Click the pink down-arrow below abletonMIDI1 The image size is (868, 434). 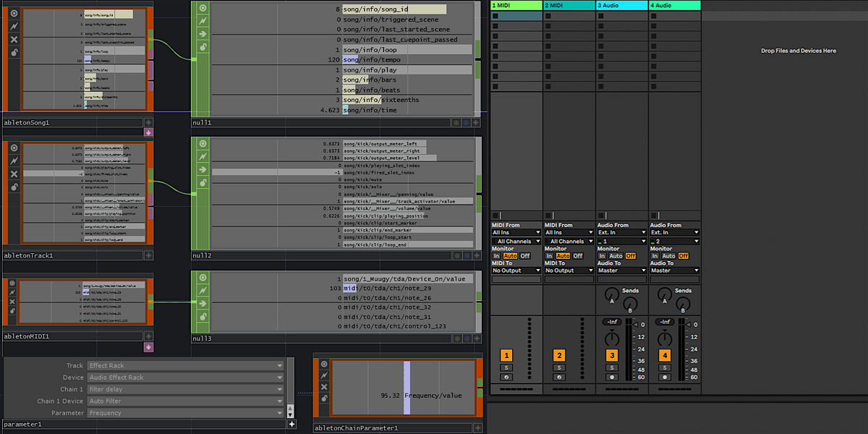tap(148, 347)
